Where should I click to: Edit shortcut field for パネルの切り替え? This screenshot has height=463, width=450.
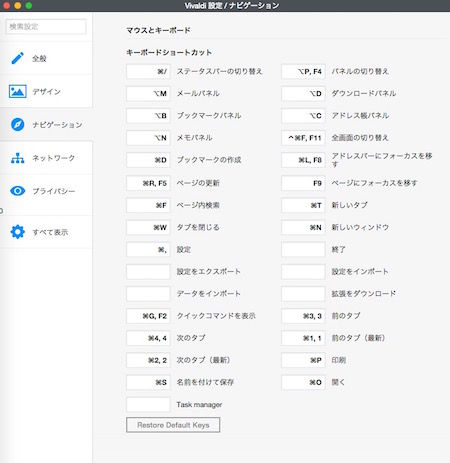303,71
